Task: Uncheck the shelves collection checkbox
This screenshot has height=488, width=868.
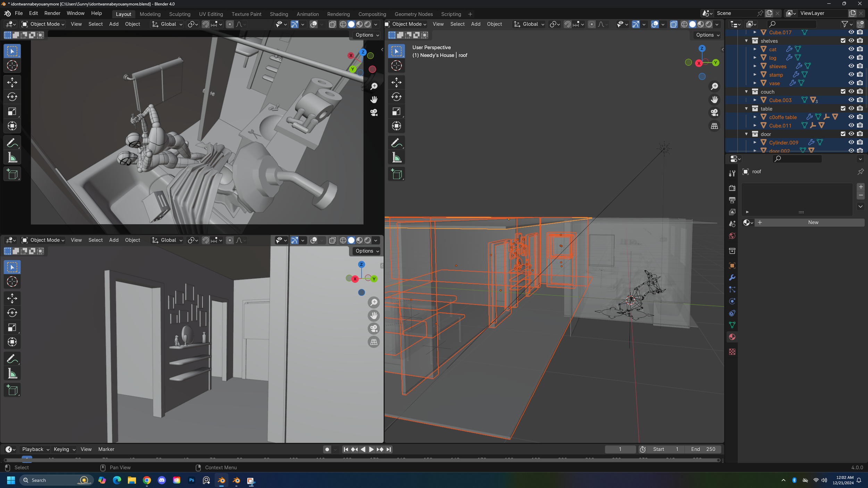Action: (843, 41)
